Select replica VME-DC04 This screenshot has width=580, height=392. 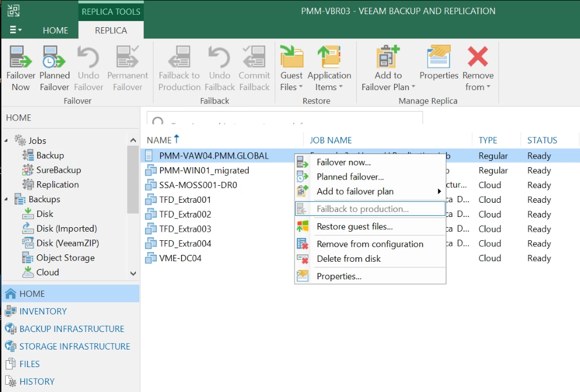pos(180,258)
